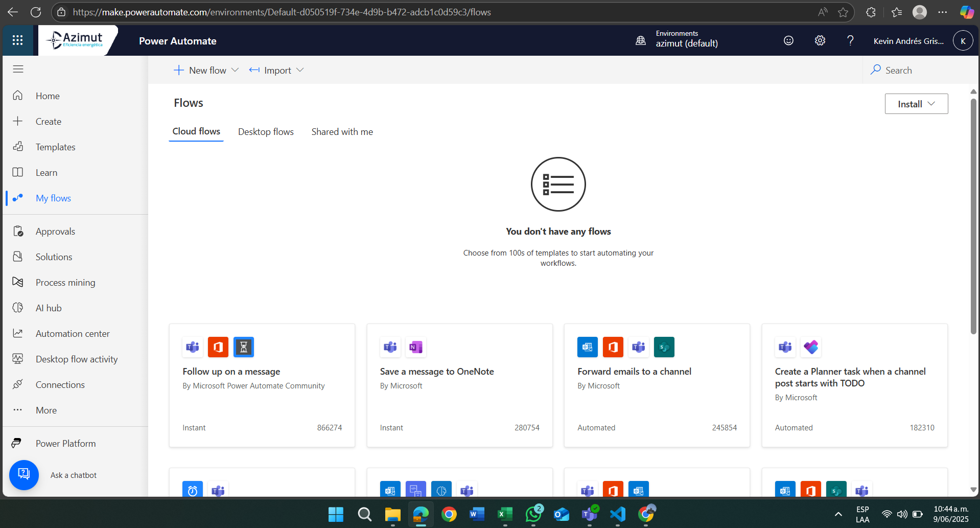The height and width of the screenshot is (528, 980).
Task: Collapse the left navigation hamburger menu
Action: (x=18, y=69)
